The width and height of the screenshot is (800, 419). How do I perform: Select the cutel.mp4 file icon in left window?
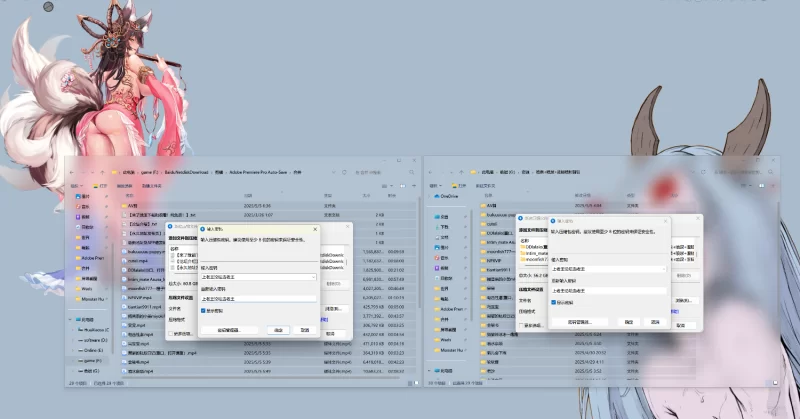point(124,261)
